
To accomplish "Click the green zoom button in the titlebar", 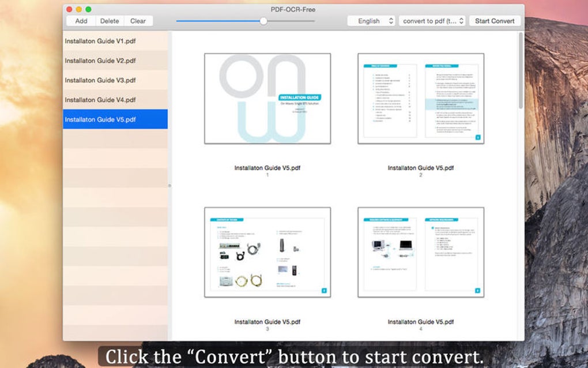I will (87, 9).
